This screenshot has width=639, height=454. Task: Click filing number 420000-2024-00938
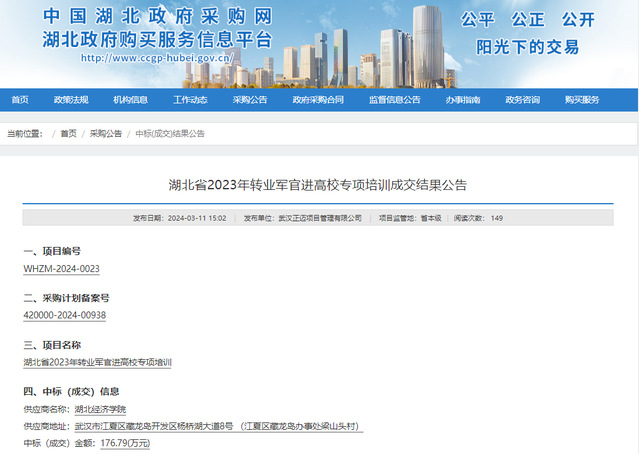[64, 315]
